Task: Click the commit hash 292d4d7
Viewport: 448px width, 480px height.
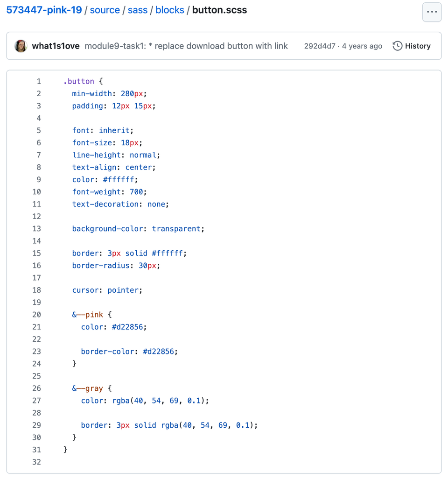Action: (320, 46)
